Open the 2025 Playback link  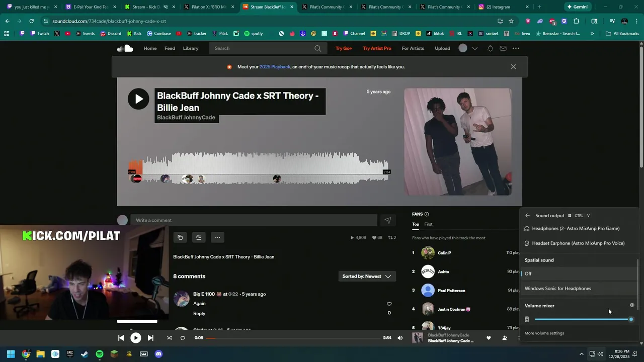click(275, 67)
